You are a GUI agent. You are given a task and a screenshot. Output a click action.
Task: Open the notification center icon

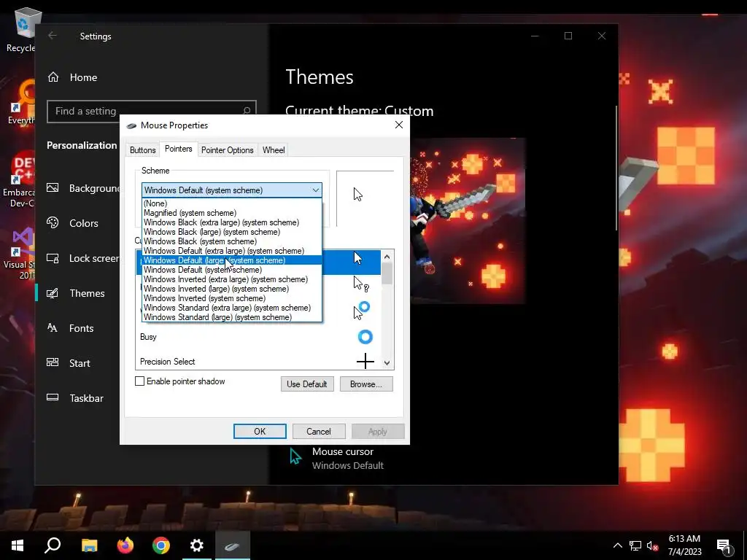[x=724, y=545]
